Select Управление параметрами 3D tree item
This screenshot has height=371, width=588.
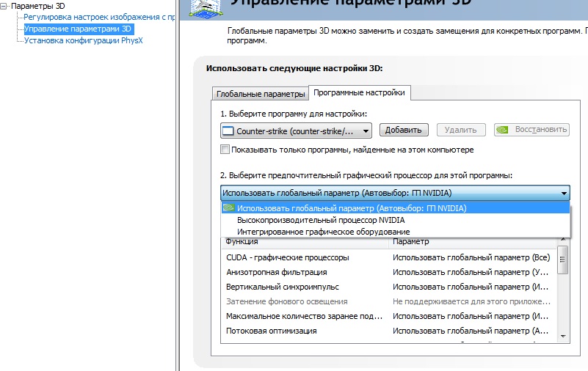[x=78, y=29]
